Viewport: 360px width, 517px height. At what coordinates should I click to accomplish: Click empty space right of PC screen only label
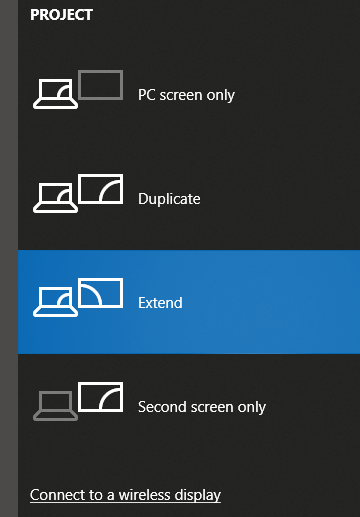pos(297,95)
